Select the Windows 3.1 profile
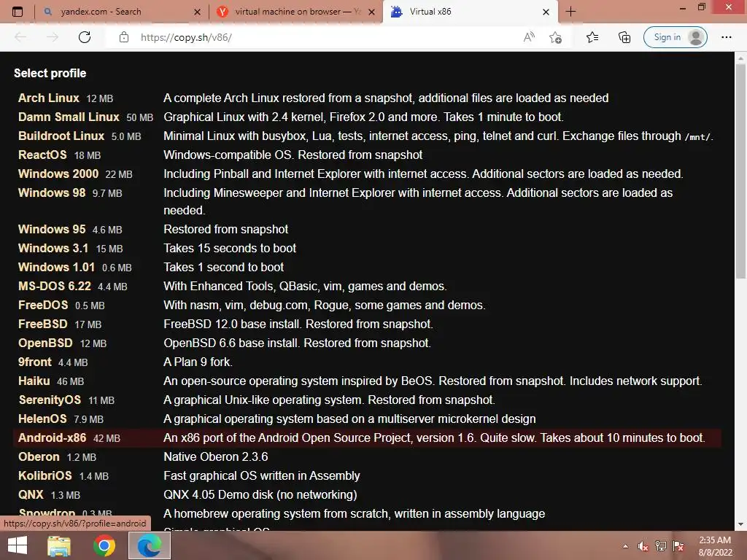 pyautogui.click(x=53, y=248)
